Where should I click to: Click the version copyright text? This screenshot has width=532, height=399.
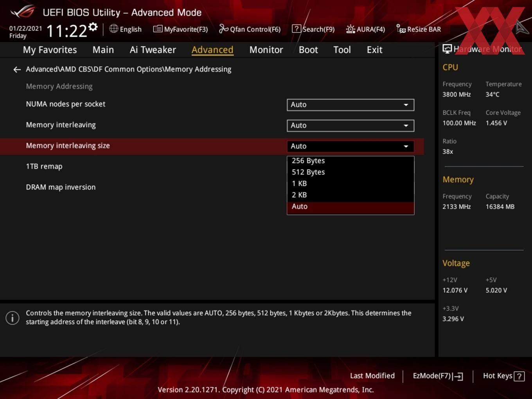click(x=266, y=390)
